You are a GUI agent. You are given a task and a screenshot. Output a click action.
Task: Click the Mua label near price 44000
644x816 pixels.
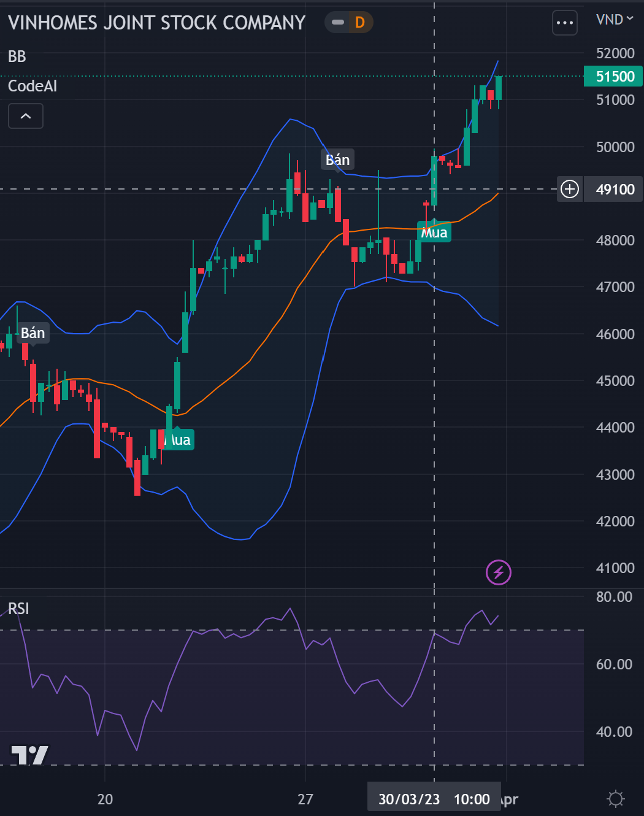click(178, 440)
